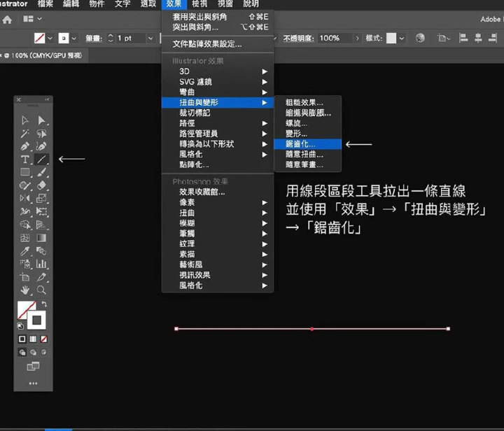Select the Free Transform tool

click(41, 211)
